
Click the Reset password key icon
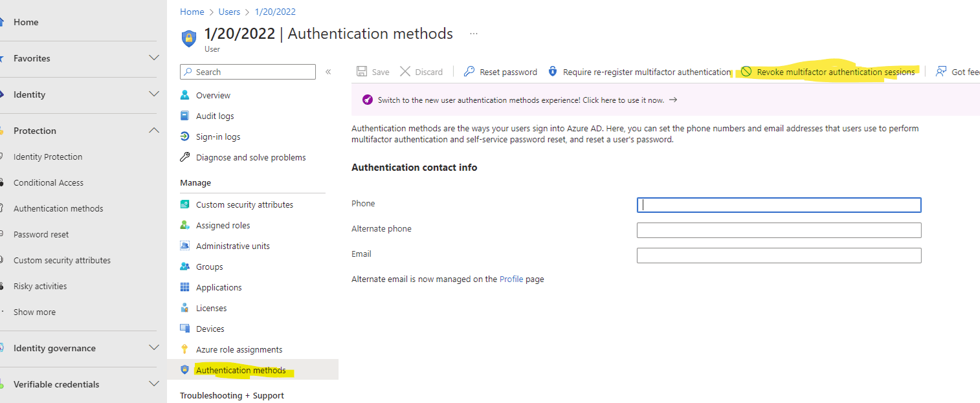[469, 72]
